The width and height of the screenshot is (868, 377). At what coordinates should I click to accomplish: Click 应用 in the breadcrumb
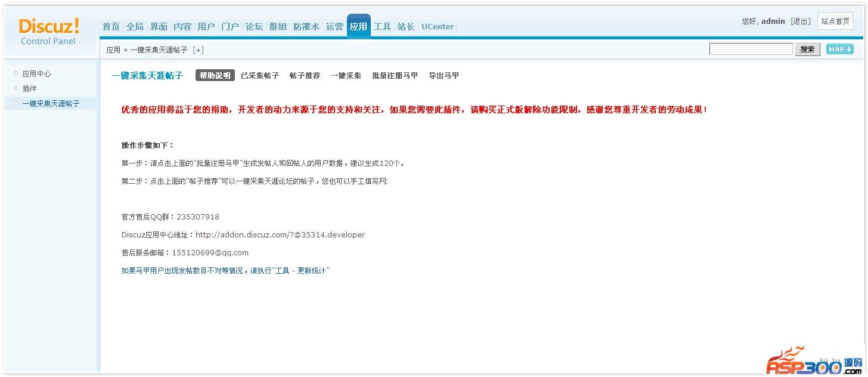(x=113, y=50)
